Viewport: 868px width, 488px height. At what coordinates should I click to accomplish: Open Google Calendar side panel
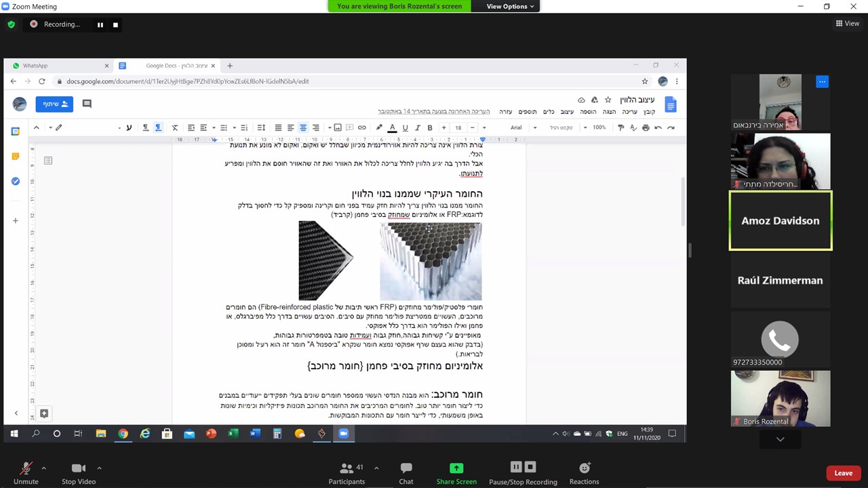[x=16, y=131]
